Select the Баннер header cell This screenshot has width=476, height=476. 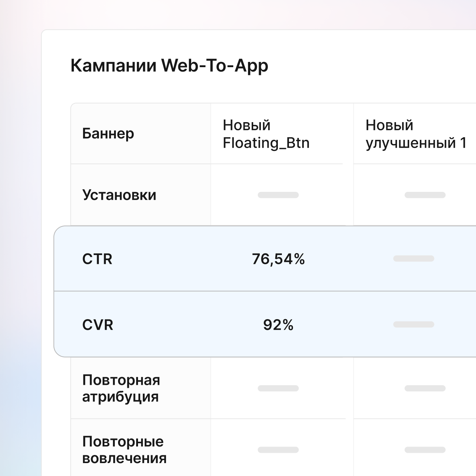[108, 134]
